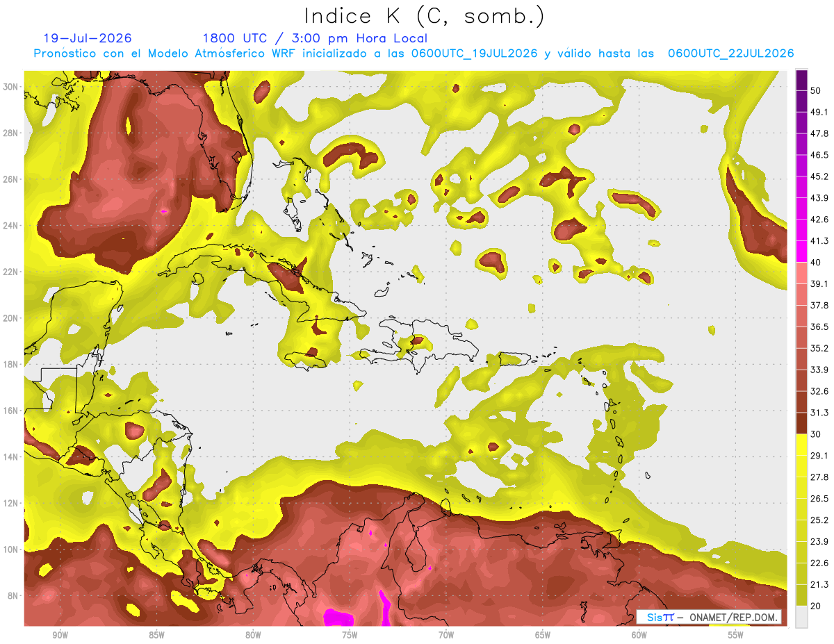Click the colorbar value 27.8

[x=819, y=477]
